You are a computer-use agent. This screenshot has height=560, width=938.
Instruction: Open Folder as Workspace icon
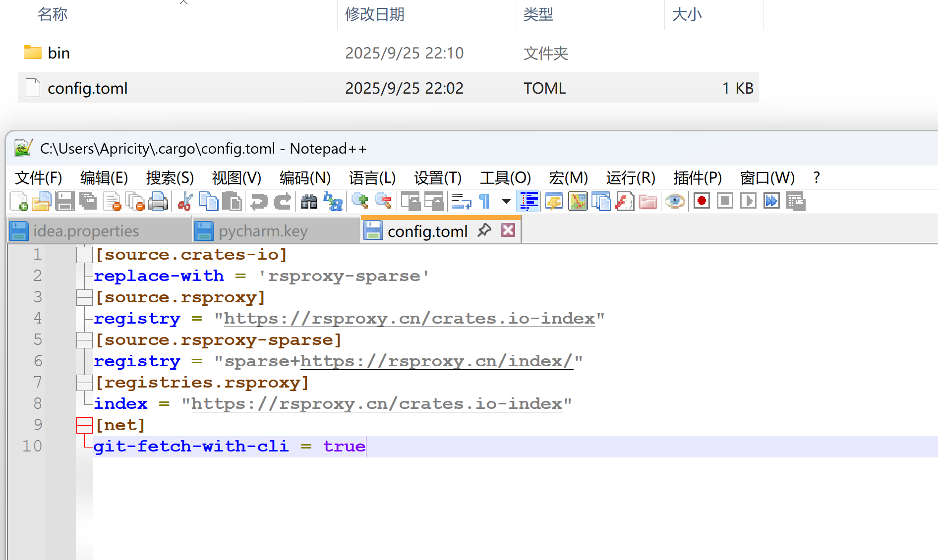click(648, 201)
